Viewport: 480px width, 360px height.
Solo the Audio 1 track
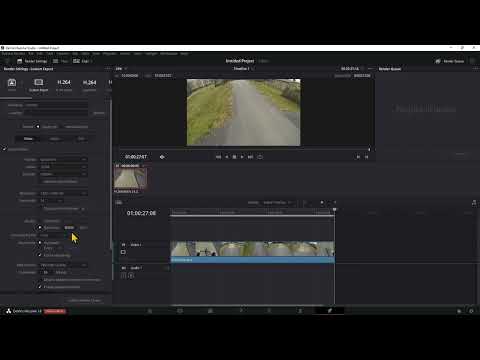[x=131, y=276]
